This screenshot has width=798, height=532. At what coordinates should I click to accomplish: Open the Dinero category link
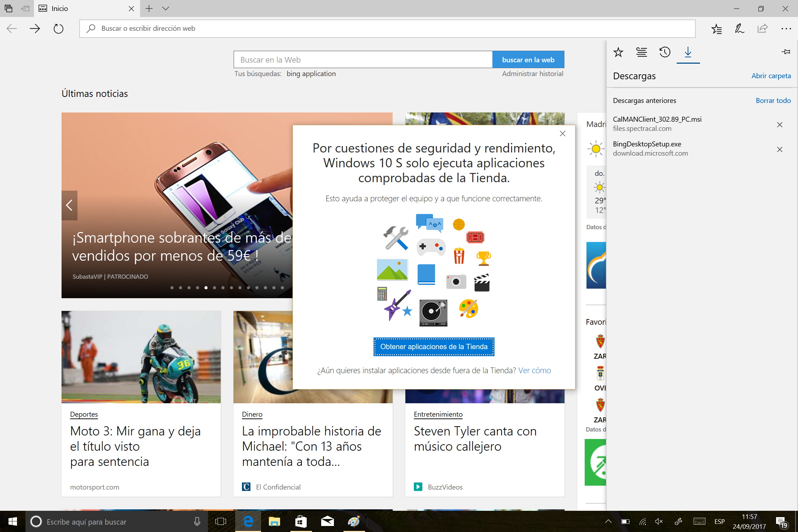(x=252, y=414)
